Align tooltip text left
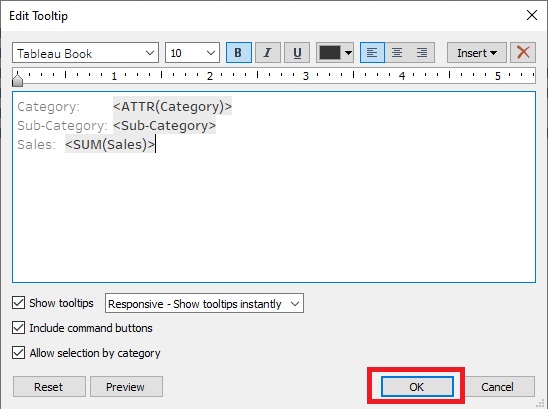This screenshot has width=548, height=409. point(372,53)
